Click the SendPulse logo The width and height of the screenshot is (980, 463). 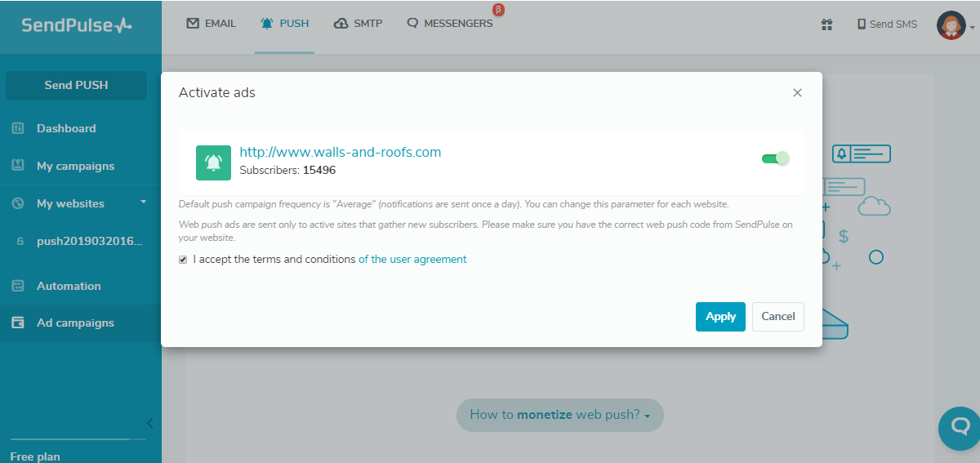point(77,25)
